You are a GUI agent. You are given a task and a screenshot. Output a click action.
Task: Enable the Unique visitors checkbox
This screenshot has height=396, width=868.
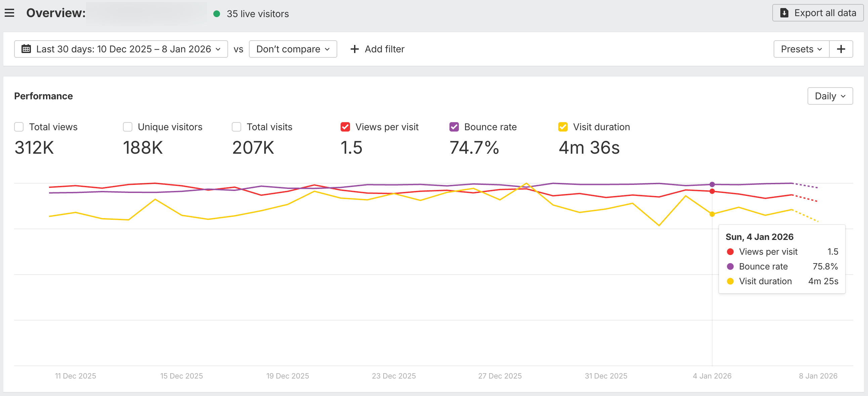(127, 127)
